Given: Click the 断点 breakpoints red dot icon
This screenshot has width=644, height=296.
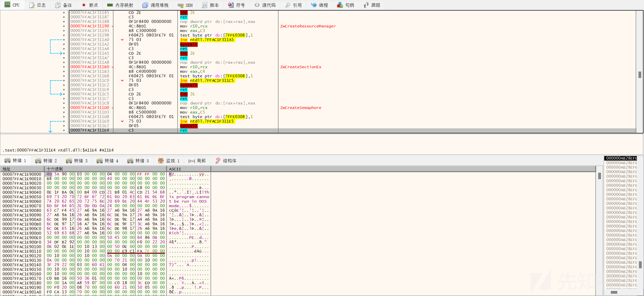Looking at the screenshot, I should (84, 5).
